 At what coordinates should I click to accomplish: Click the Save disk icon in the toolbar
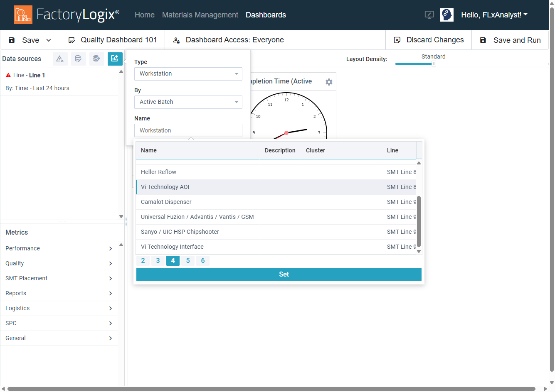pyautogui.click(x=11, y=40)
